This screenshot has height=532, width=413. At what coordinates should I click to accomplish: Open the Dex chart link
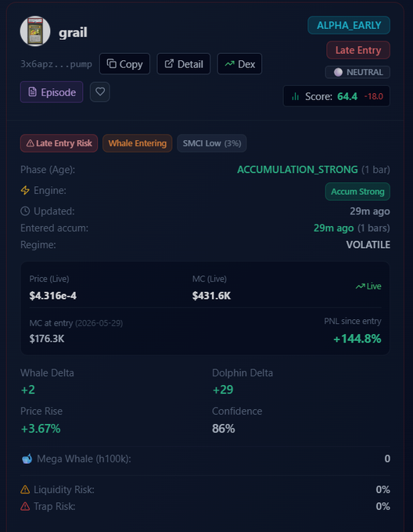tap(239, 64)
